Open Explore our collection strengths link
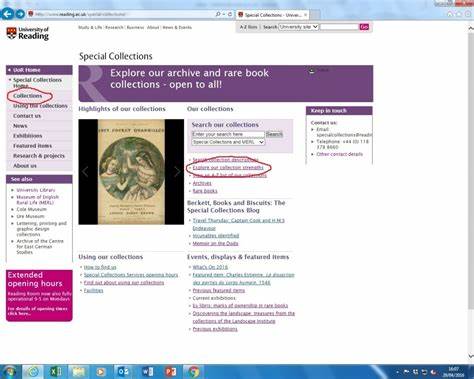The width and height of the screenshot is (474, 379). coord(228,168)
